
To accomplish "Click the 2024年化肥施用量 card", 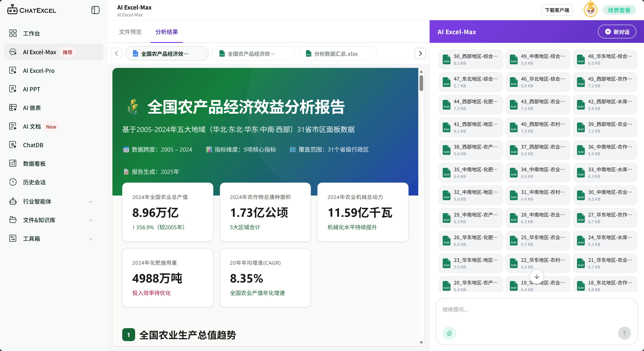I will click(x=168, y=278).
